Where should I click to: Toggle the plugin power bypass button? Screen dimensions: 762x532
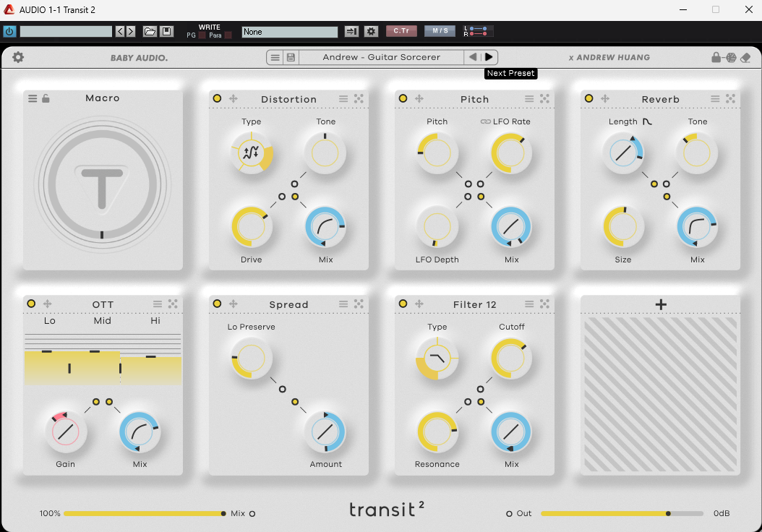pyautogui.click(x=9, y=32)
